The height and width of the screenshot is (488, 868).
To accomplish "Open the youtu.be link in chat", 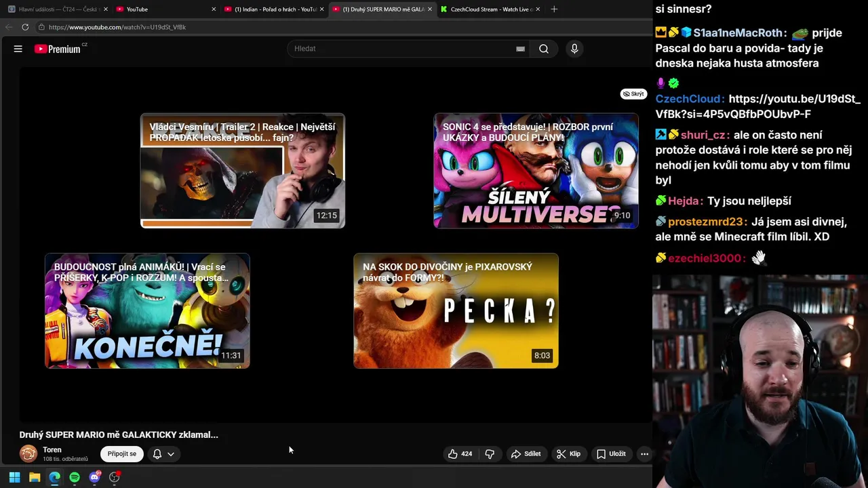I will [x=758, y=106].
